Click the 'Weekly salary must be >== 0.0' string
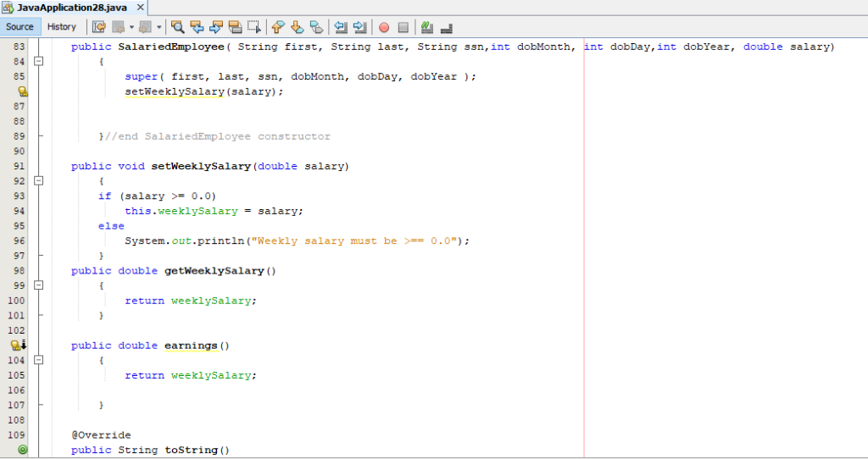This screenshot has height=459, width=868. (x=354, y=241)
